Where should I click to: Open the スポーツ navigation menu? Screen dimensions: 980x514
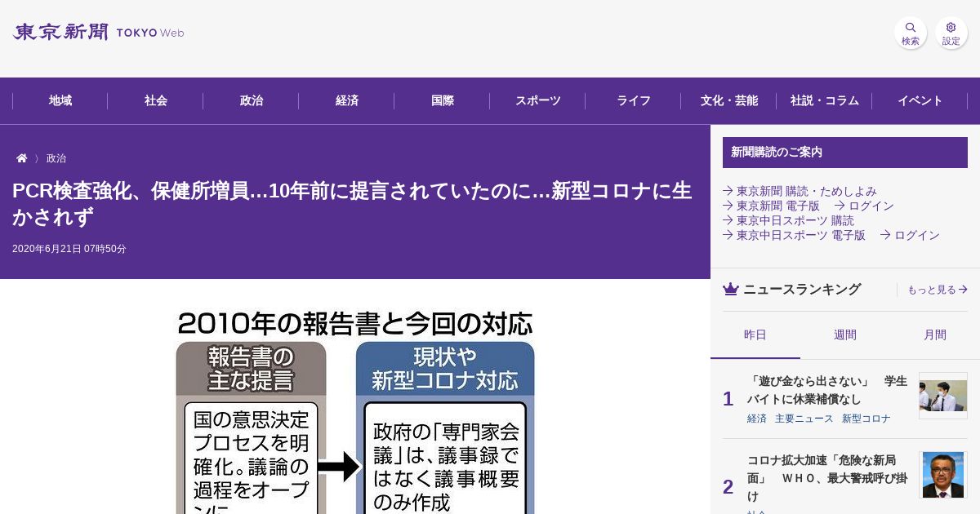[x=538, y=101]
